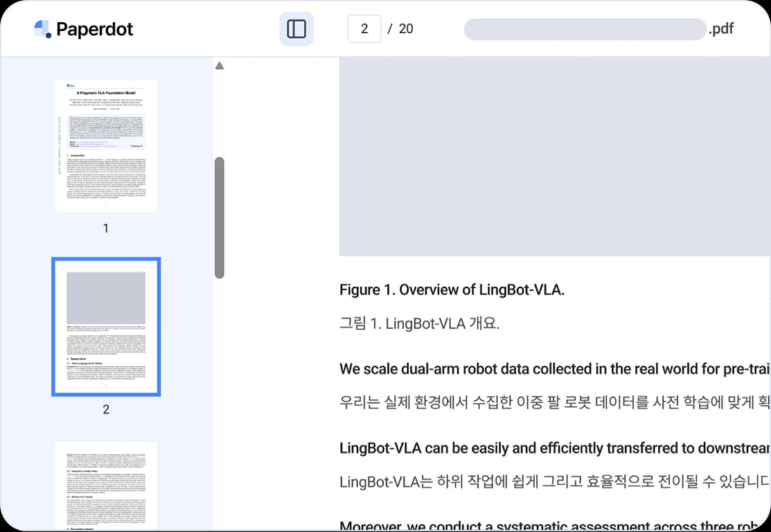The image size is (771, 532).
Task: Open page 1 thumbnail titled Pragmatic VLA Foundation Model
Action: click(106, 145)
